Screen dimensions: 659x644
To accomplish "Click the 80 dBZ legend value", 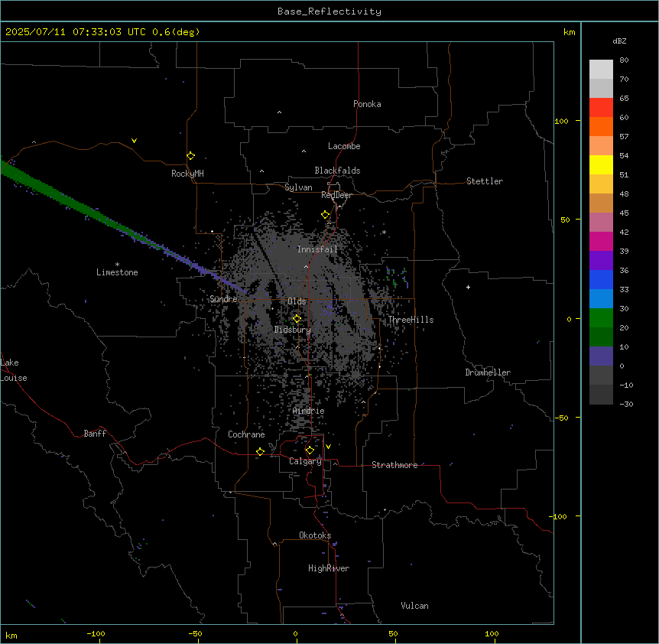I will tap(624, 60).
